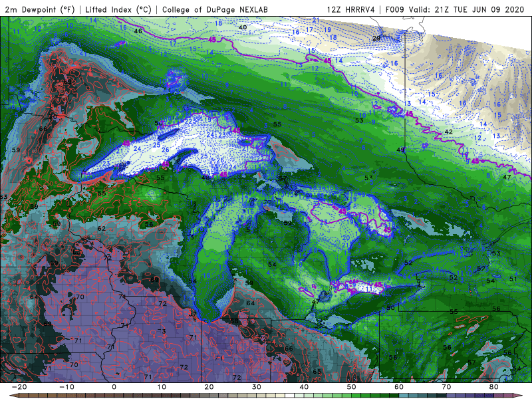Click the -10 label on the color scale
This screenshot has height=399, width=532.
point(66,387)
